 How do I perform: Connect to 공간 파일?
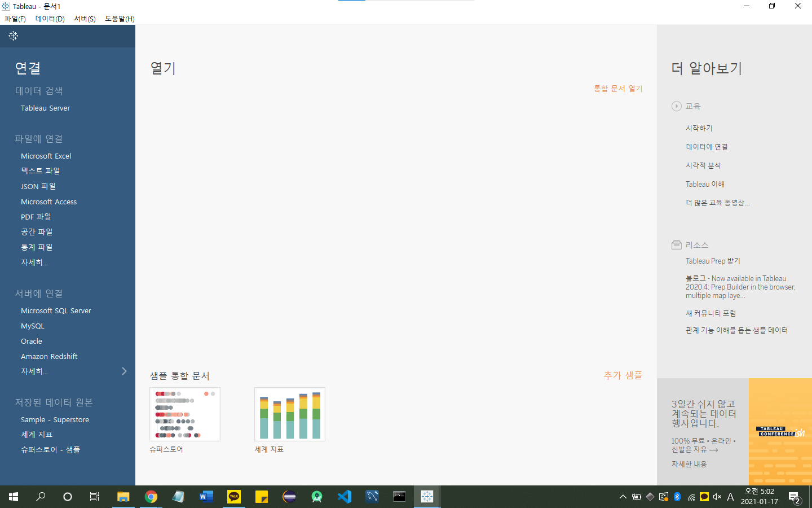[37, 232]
